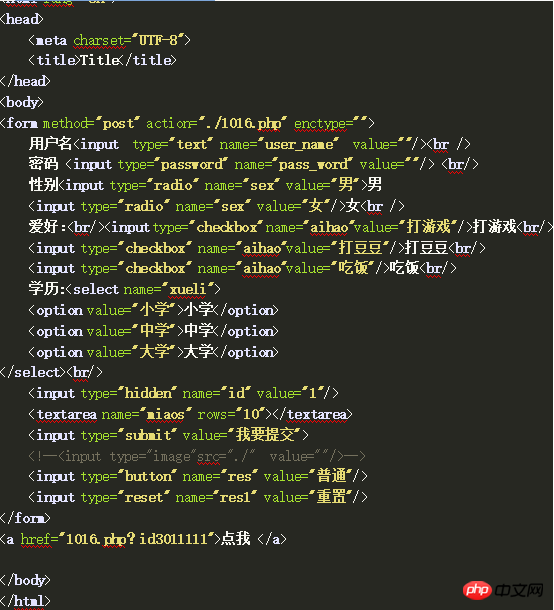Click the checkbox line for 吃饭
554x610 pixels.
(242, 268)
